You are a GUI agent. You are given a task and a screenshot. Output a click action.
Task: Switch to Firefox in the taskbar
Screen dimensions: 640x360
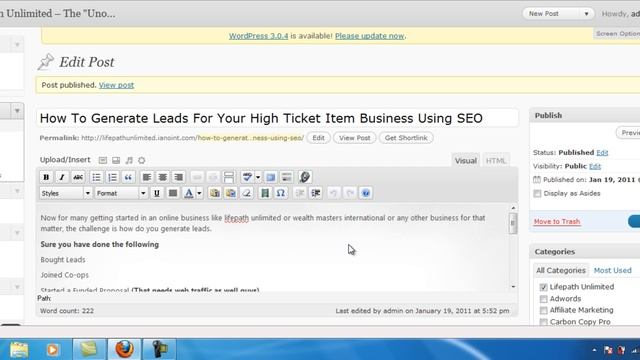coord(124,349)
